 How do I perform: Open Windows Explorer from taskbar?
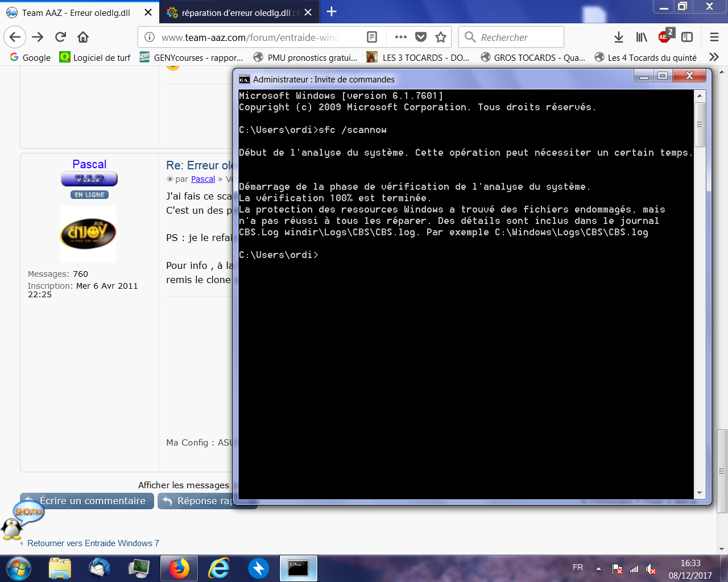click(60, 568)
